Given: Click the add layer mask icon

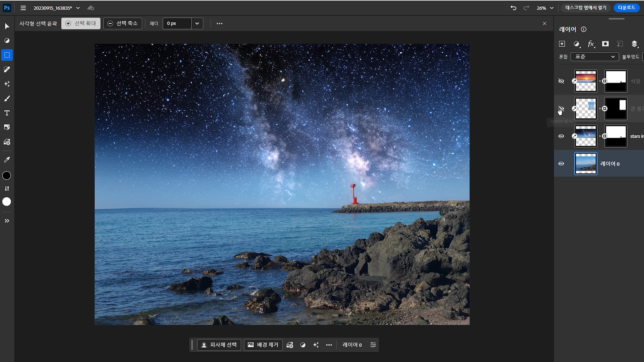Looking at the screenshot, I should coord(605,44).
